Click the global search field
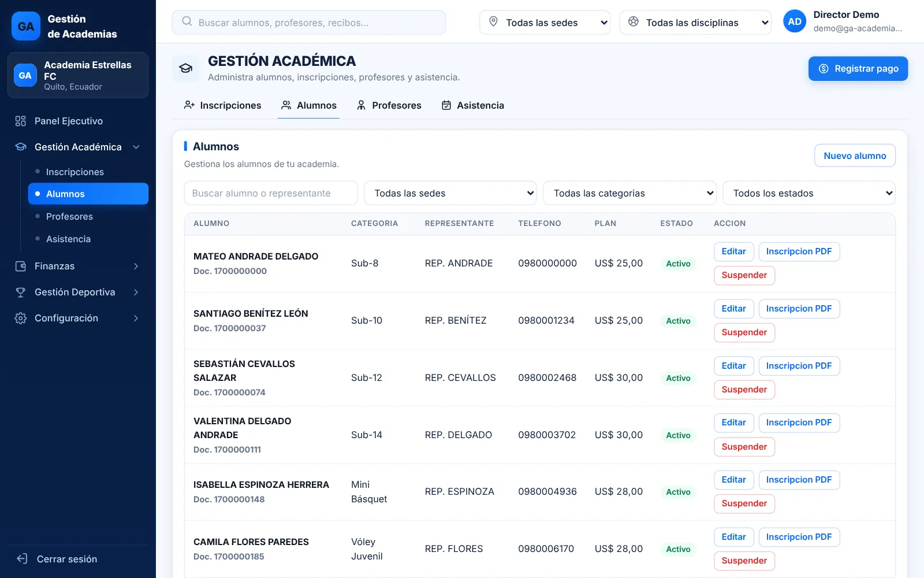The image size is (924, 578). pyautogui.click(x=309, y=23)
